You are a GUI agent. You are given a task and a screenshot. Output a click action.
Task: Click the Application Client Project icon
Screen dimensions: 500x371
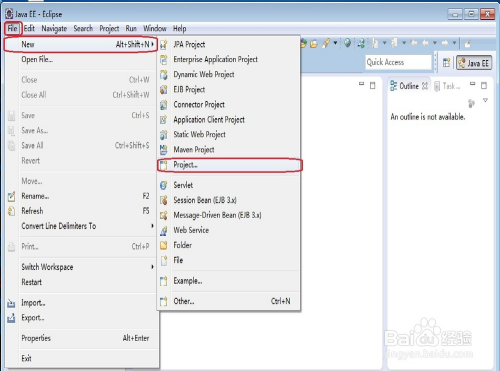pyautogui.click(x=163, y=120)
